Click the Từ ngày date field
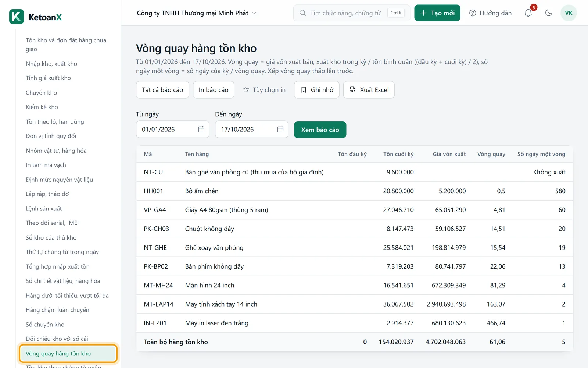This screenshot has height=368, width=588. pos(173,129)
